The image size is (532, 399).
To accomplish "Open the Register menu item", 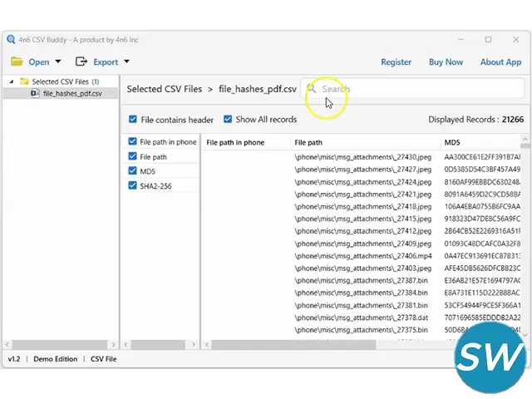I will coord(396,62).
